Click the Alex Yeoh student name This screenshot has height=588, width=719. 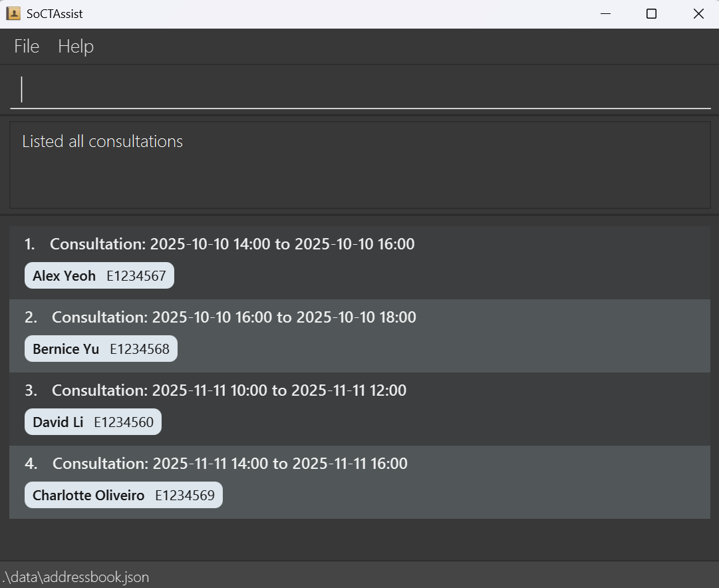click(64, 276)
